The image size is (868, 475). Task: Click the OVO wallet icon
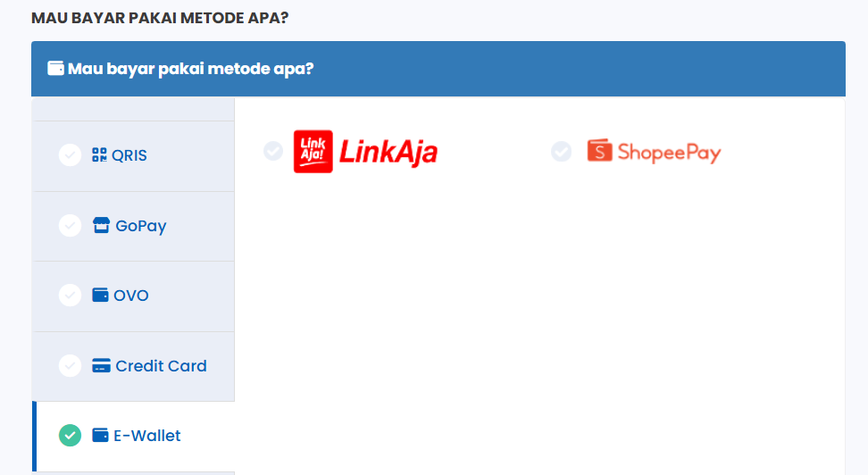pos(100,296)
